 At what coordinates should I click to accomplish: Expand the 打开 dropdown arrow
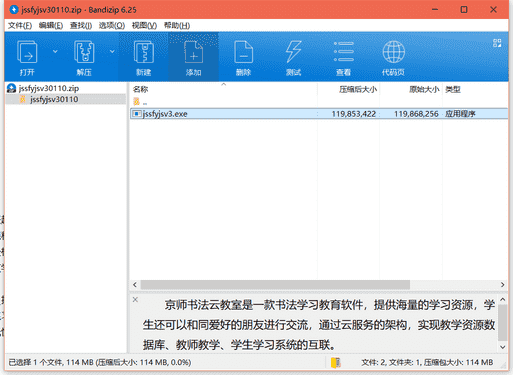click(x=55, y=52)
